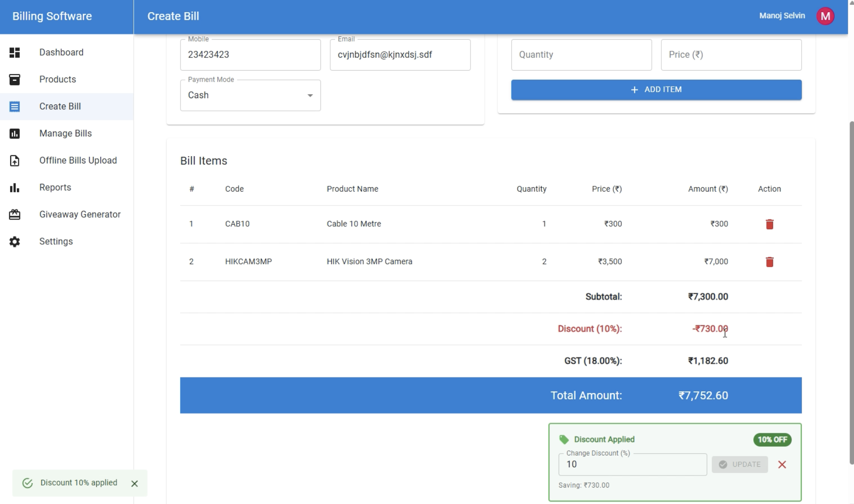Close the Discount 10% applied toast
Image resolution: width=854 pixels, height=504 pixels.
click(135, 483)
